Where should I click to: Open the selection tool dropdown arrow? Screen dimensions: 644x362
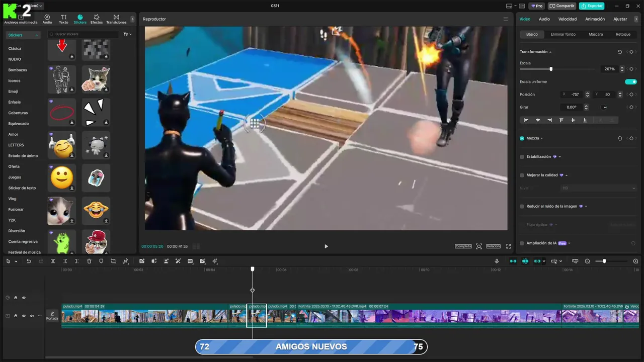[x=16, y=261]
